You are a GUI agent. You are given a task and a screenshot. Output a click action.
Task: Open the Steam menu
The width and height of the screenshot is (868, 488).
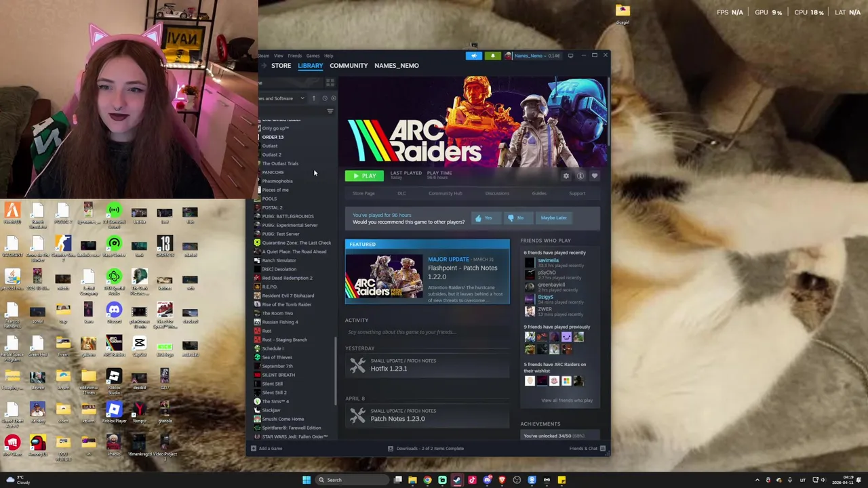coord(264,56)
